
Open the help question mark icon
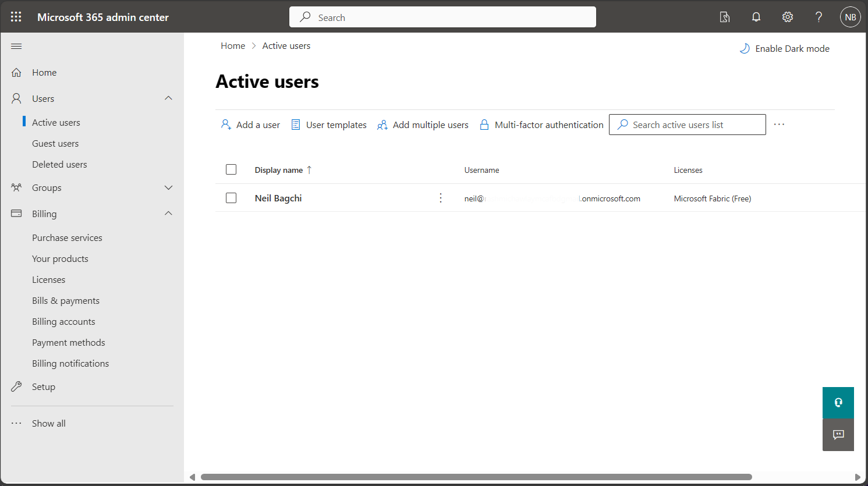[819, 17]
